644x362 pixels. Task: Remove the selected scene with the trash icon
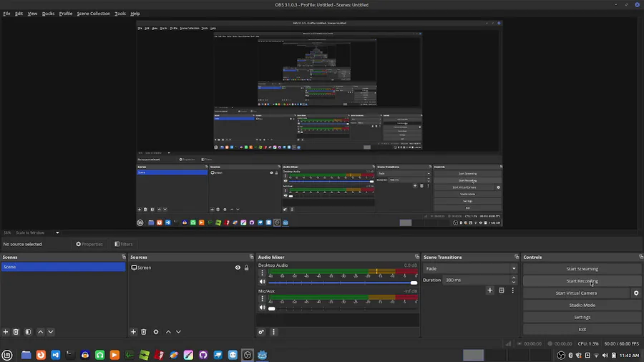click(16, 332)
